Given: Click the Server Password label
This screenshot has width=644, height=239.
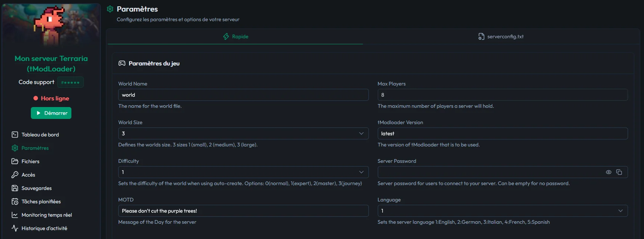Looking at the screenshot, I should pyautogui.click(x=397, y=161).
